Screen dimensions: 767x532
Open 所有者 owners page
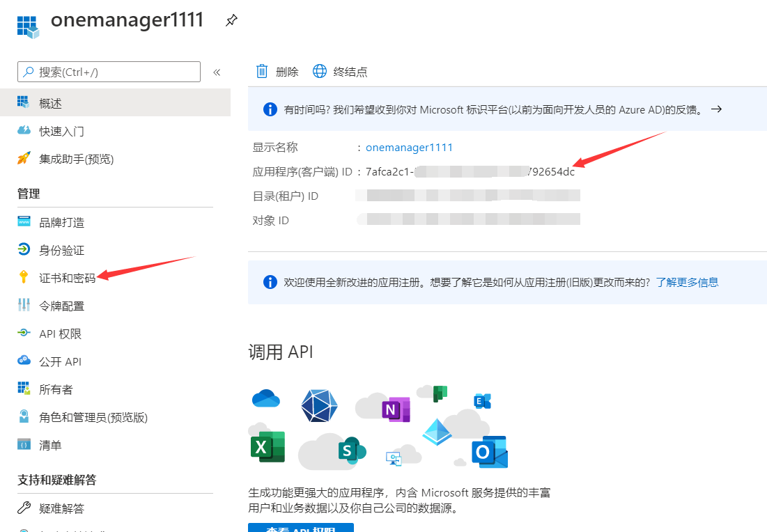click(x=56, y=389)
